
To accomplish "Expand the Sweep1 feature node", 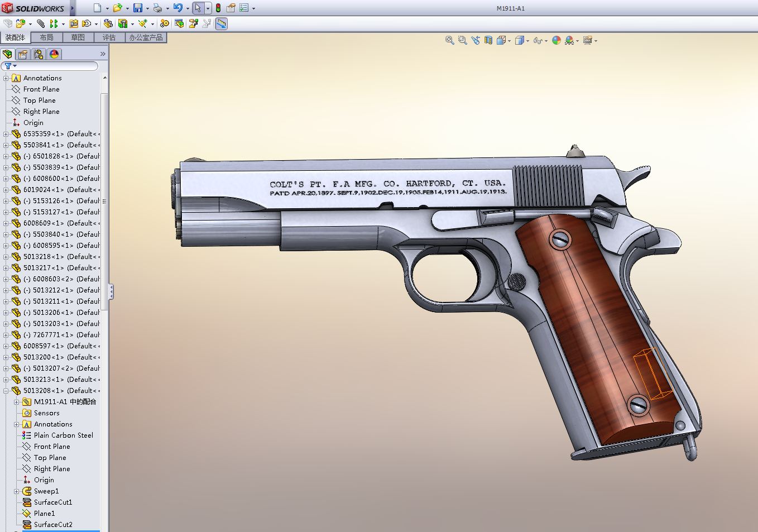I will tap(17, 491).
